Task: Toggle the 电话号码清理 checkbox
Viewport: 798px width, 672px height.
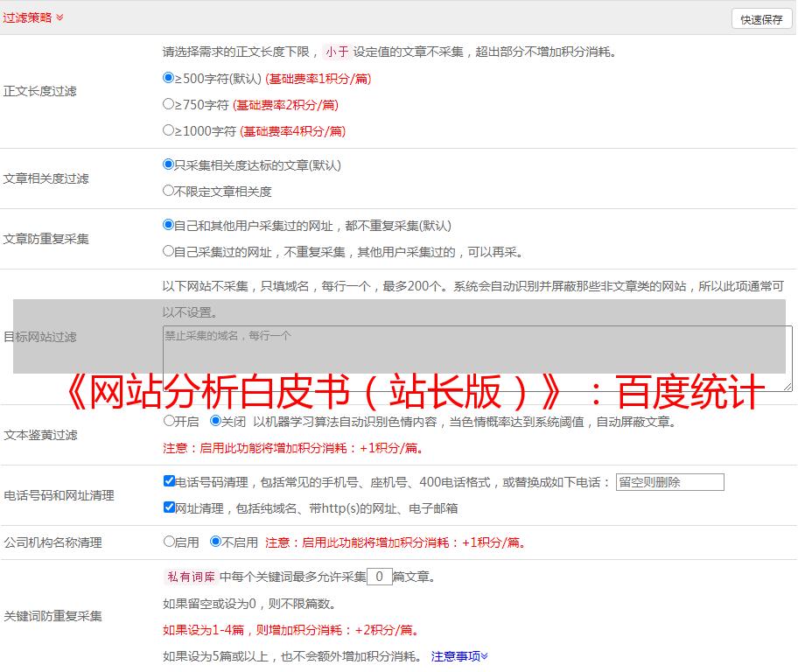Action: [x=170, y=481]
